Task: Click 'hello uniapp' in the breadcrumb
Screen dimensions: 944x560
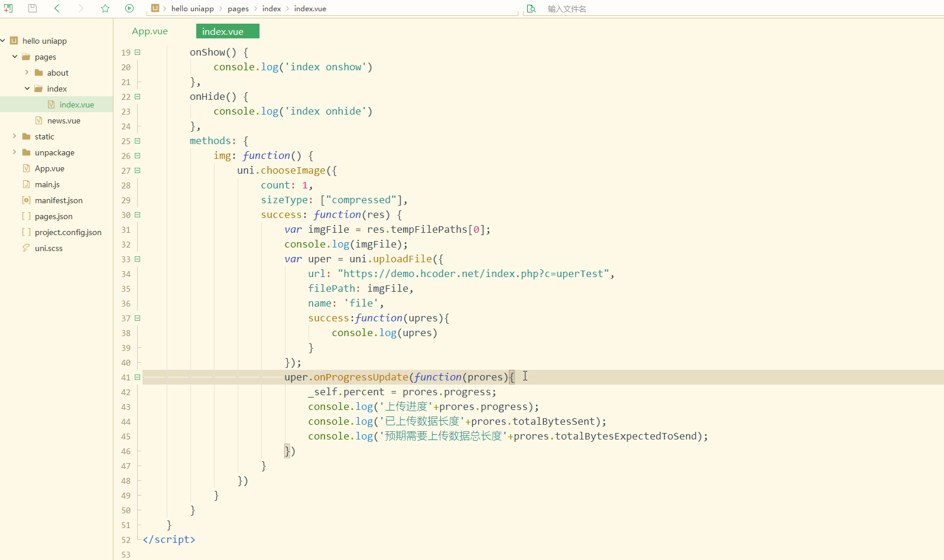Action: (193, 9)
